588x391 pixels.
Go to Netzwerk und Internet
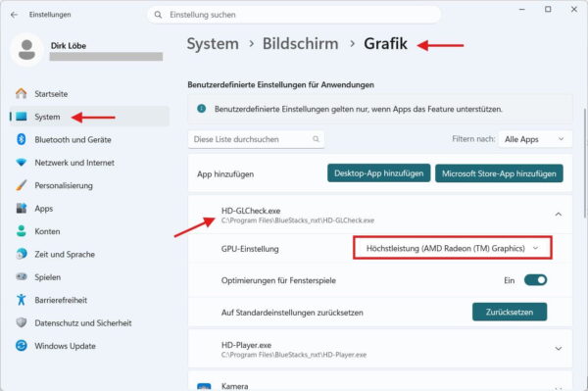89,163
